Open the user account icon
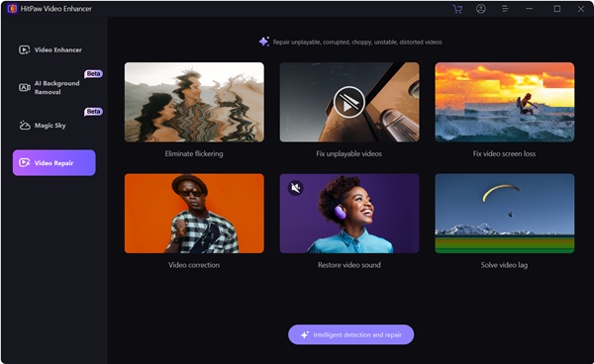This screenshot has height=364, width=594. (481, 9)
